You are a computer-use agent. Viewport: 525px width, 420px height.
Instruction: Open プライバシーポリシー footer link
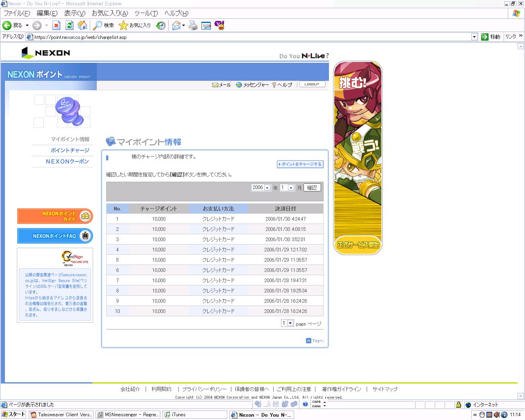tap(204, 389)
